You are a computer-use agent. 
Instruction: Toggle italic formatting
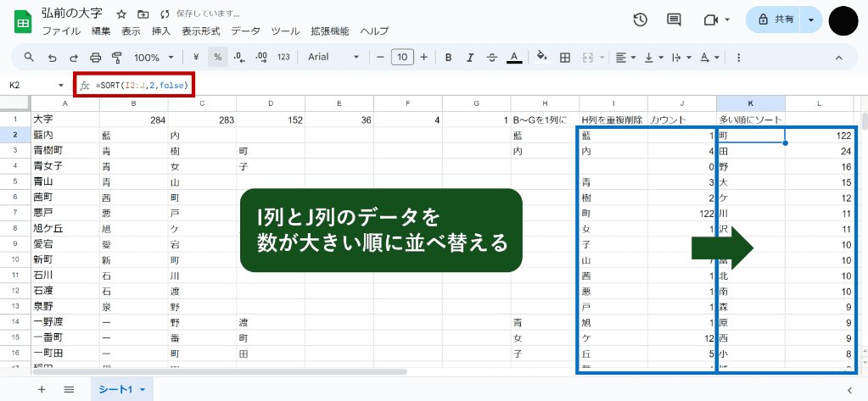471,57
